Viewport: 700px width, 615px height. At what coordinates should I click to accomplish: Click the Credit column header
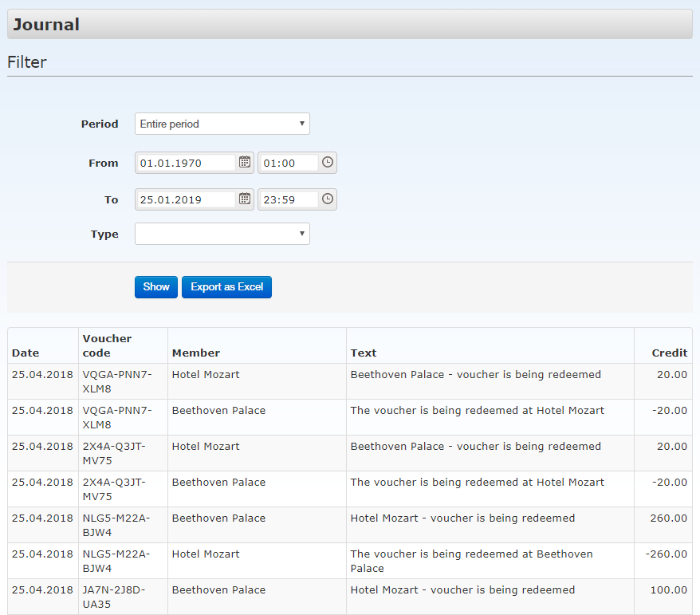[x=669, y=353]
